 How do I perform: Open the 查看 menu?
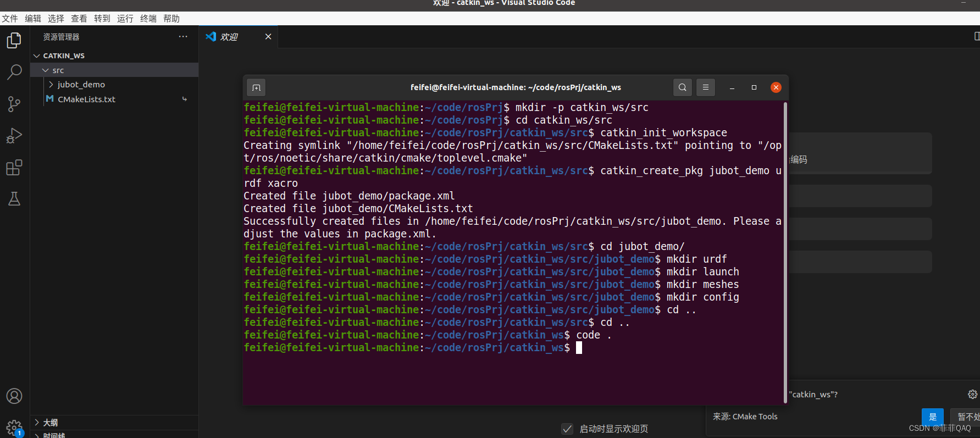click(x=79, y=19)
